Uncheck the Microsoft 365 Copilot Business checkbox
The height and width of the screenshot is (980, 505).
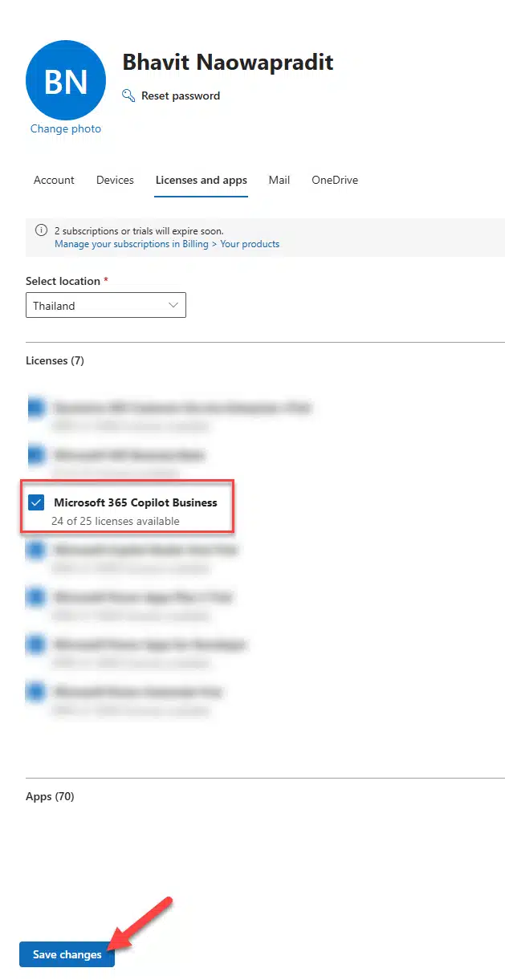tap(36, 503)
